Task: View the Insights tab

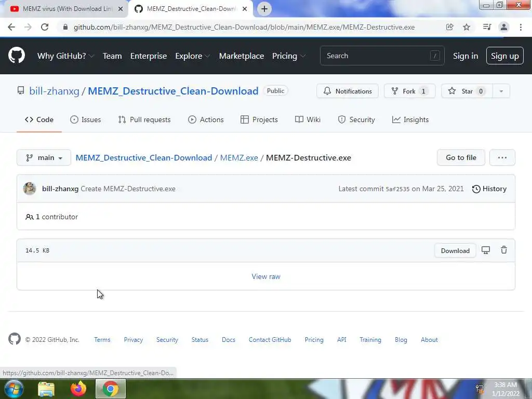Action: [410, 119]
